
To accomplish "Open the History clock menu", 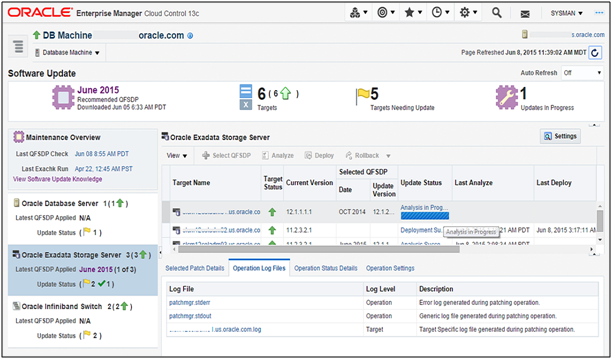I will click(440, 13).
